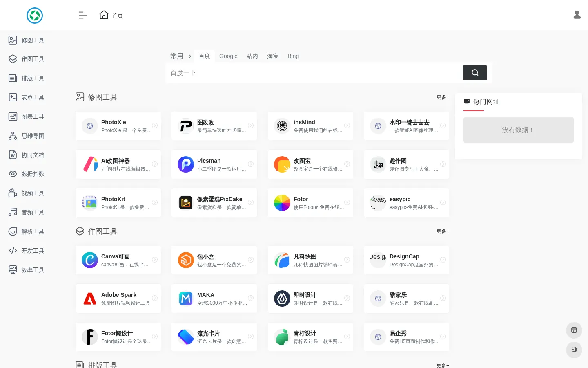Open the 即时设计 icon
The width and height of the screenshot is (588, 368).
(x=282, y=298)
